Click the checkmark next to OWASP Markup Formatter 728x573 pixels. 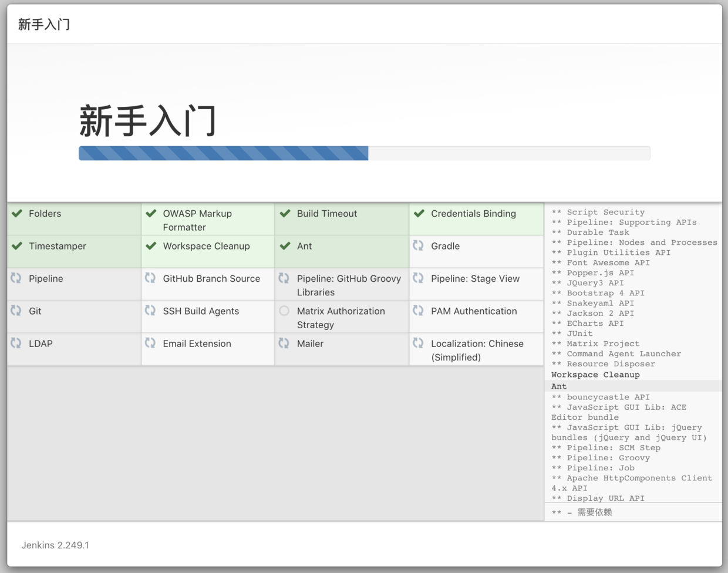point(151,213)
